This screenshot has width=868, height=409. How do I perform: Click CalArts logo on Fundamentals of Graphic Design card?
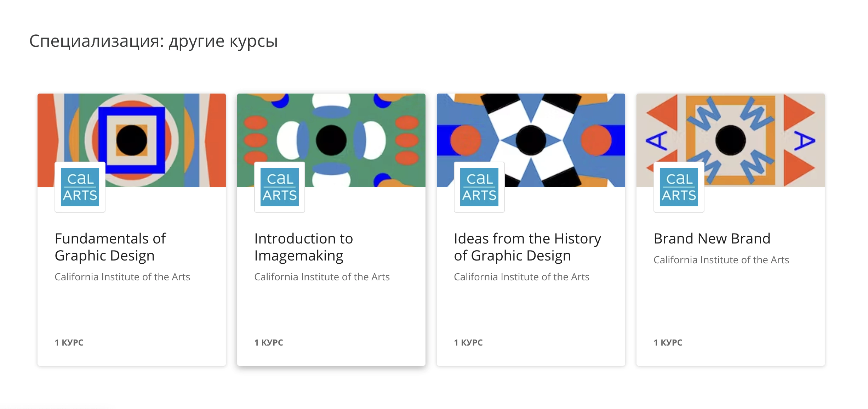[x=80, y=187]
